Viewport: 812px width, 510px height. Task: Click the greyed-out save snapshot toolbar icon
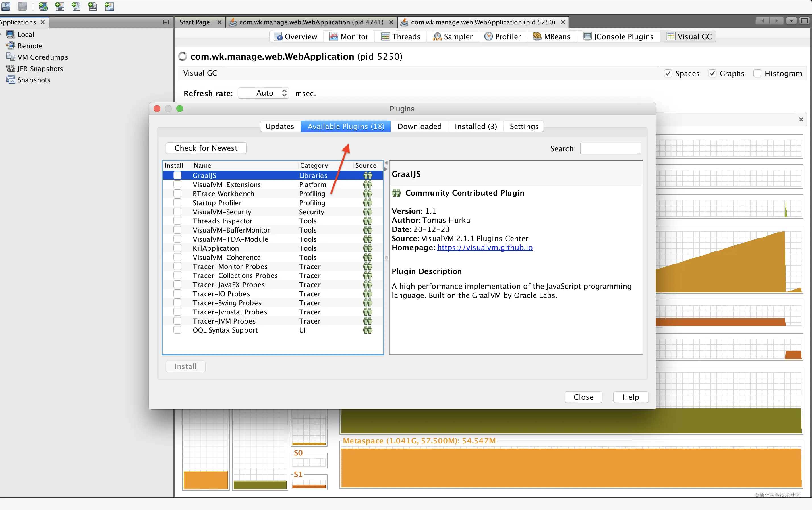pos(22,7)
